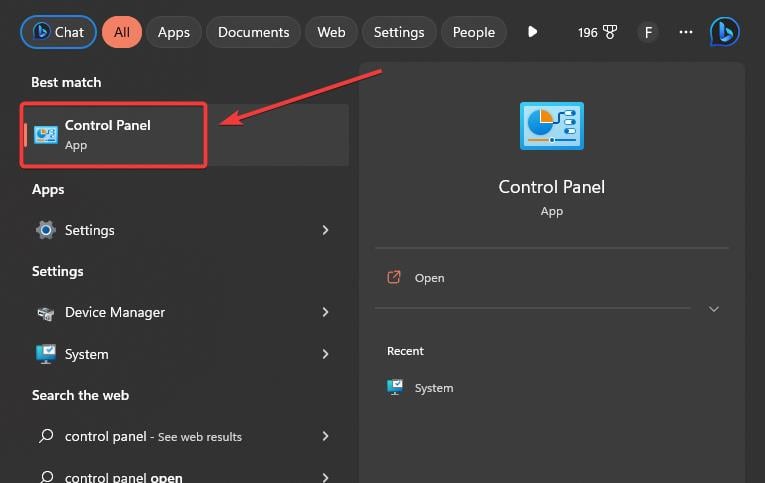Image resolution: width=765 pixels, height=483 pixels.
Task: Open the three-dot more options menu
Action: [x=686, y=32]
